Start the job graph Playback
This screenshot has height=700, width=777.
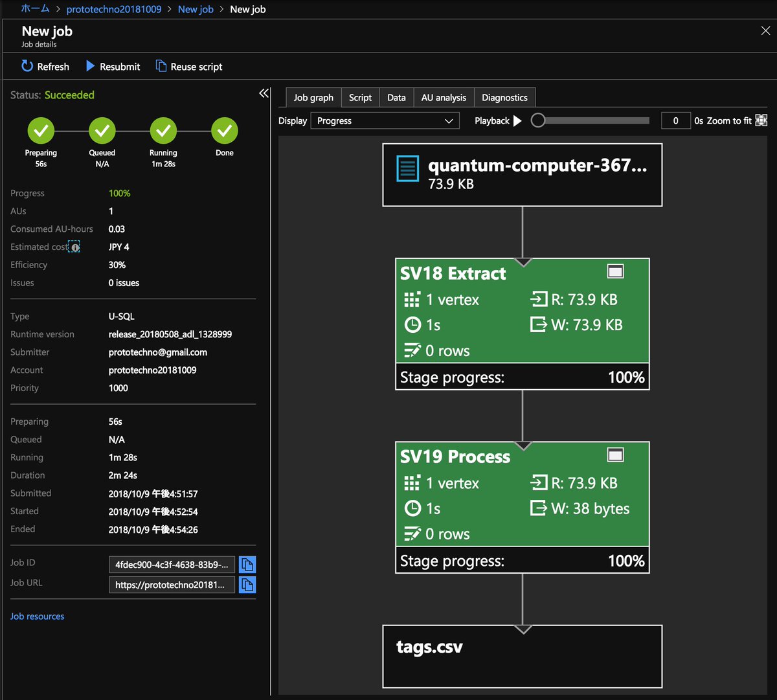[517, 120]
